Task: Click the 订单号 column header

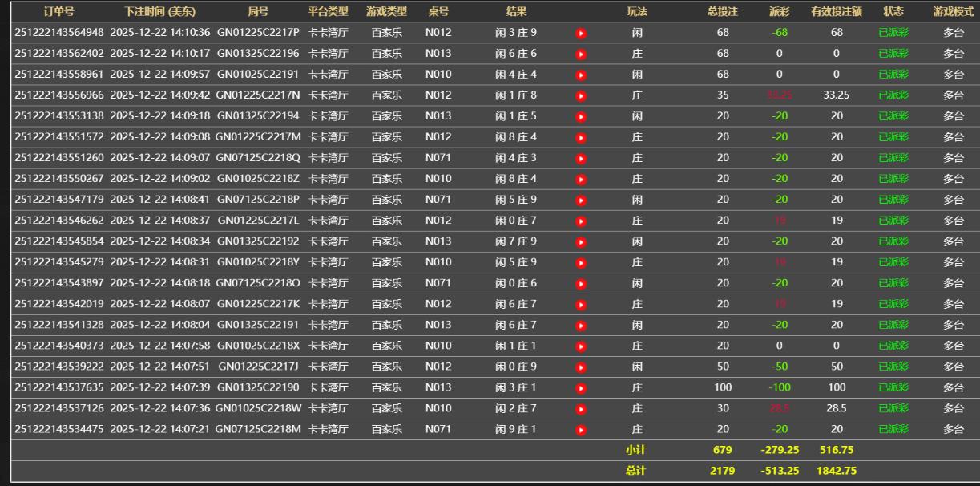Action: (x=59, y=12)
